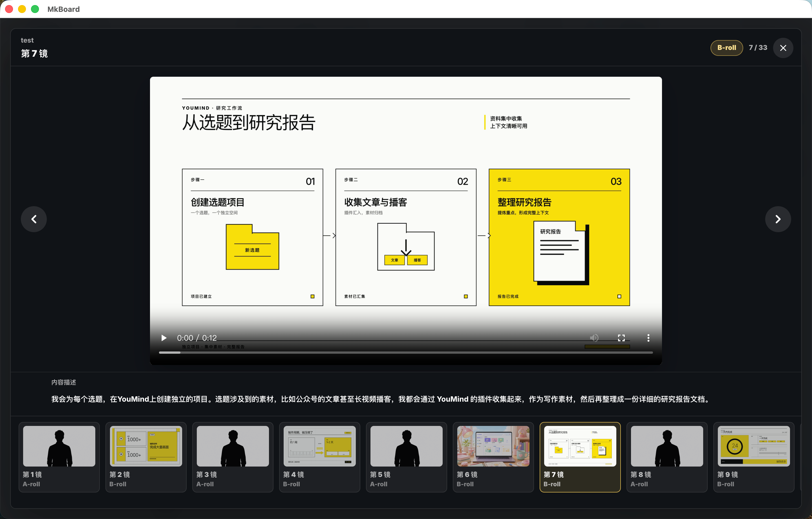Select the 第 4 镜 thumbnail
The width and height of the screenshot is (812, 519).
[319, 457]
